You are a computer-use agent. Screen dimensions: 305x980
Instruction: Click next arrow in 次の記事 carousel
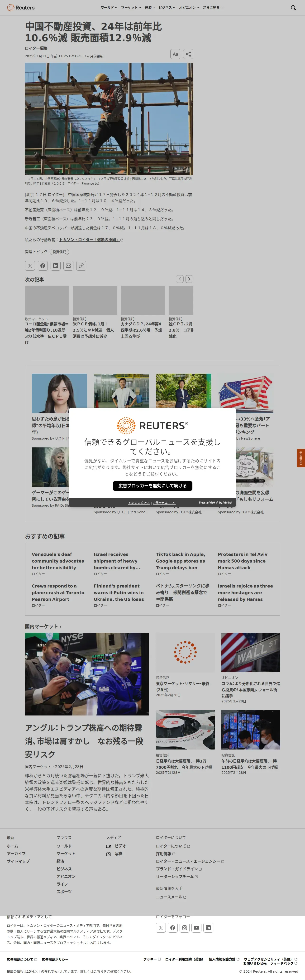click(189, 279)
